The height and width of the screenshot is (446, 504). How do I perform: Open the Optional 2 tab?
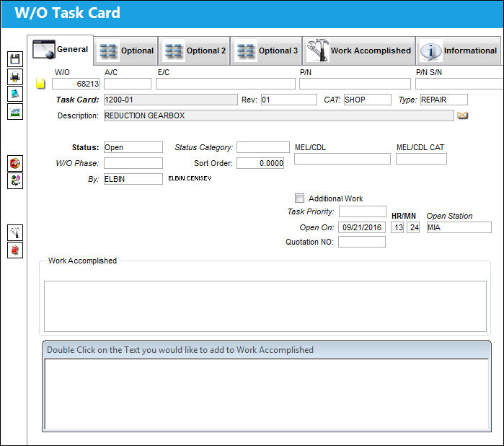click(195, 51)
